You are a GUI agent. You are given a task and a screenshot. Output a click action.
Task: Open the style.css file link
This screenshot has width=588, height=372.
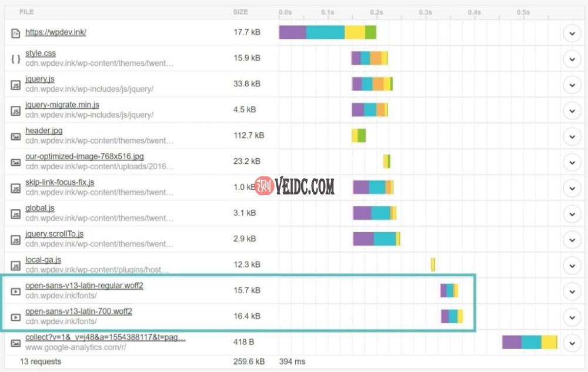[x=41, y=53]
